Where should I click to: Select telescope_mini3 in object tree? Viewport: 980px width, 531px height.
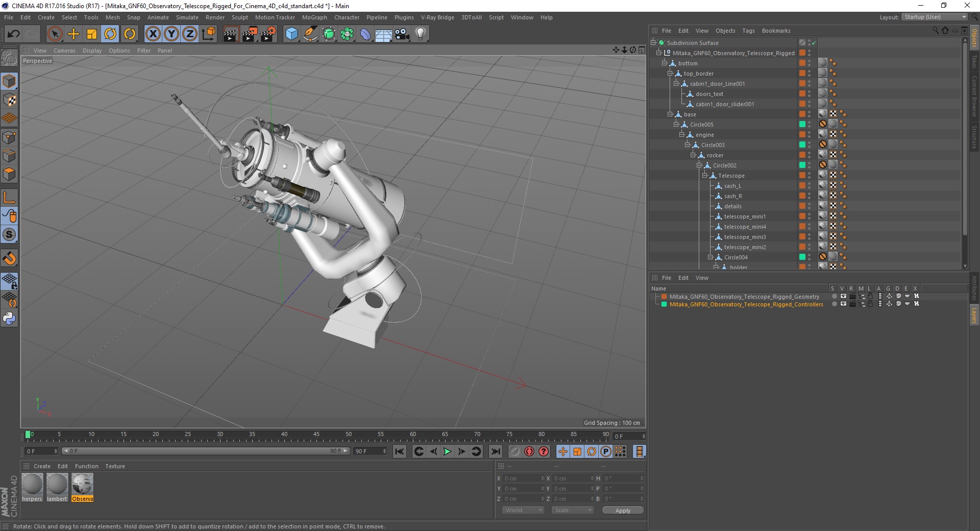[x=745, y=237]
